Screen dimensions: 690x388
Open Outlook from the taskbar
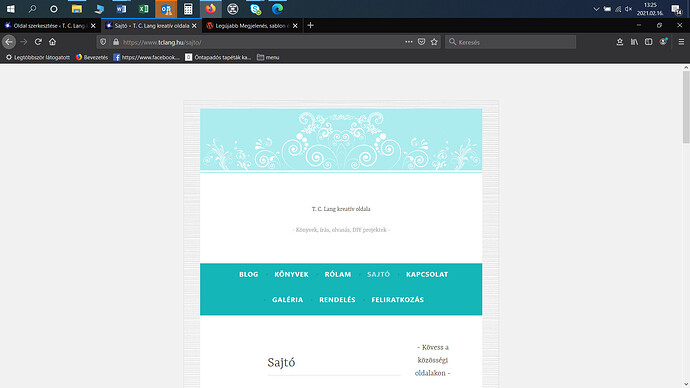[x=166, y=9]
